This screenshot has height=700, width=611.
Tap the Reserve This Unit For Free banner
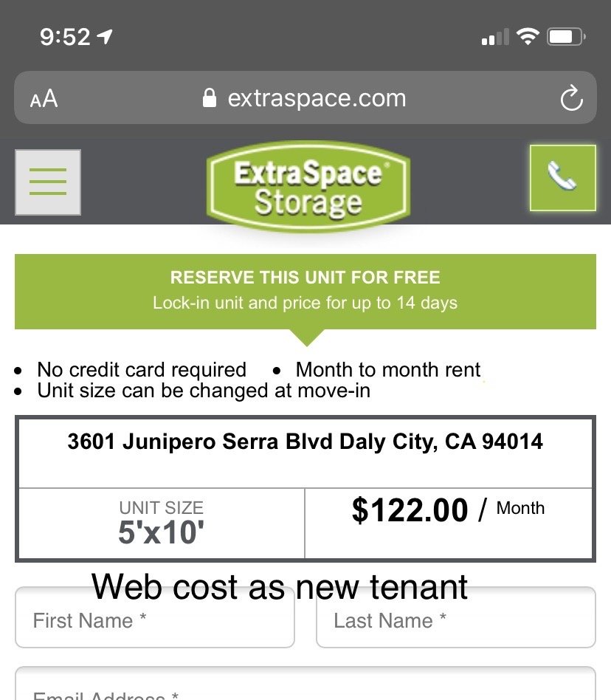[x=305, y=291]
